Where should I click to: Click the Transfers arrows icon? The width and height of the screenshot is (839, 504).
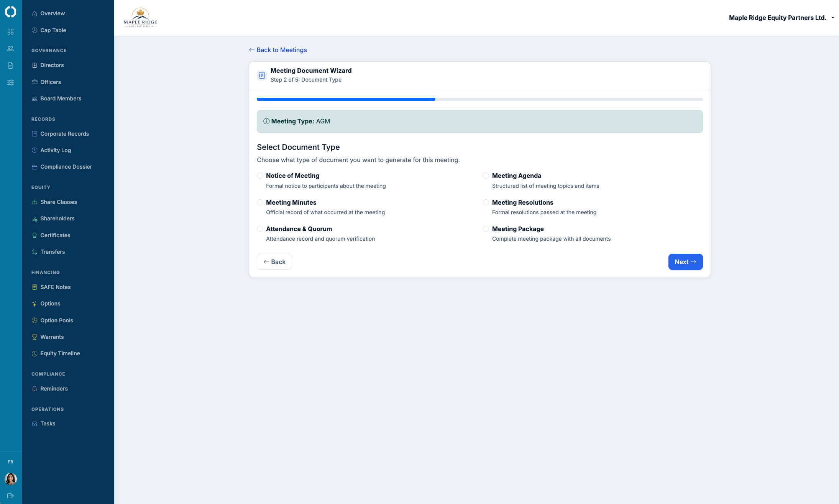34,252
